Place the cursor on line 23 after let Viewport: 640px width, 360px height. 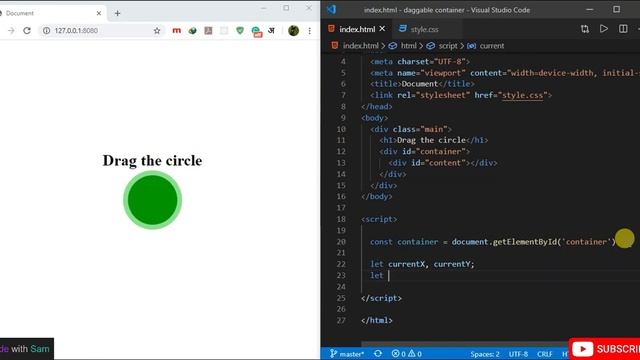click(389, 276)
